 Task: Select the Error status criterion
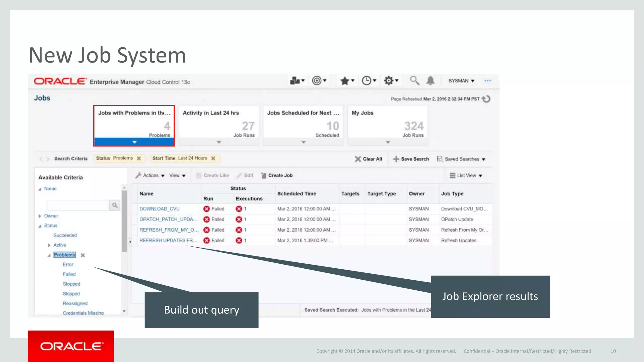pos(68,265)
